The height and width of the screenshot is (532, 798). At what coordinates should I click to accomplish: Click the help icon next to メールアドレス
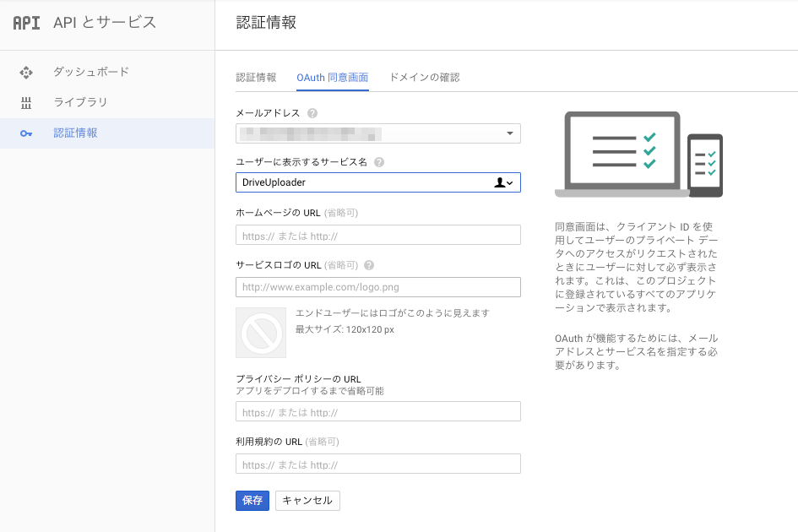tap(312, 113)
